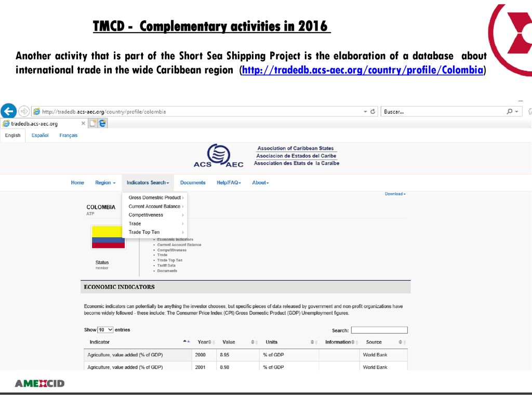Viewport: 532px width, 399px height.
Task: Open the Region dropdown menu
Action: 105,182
